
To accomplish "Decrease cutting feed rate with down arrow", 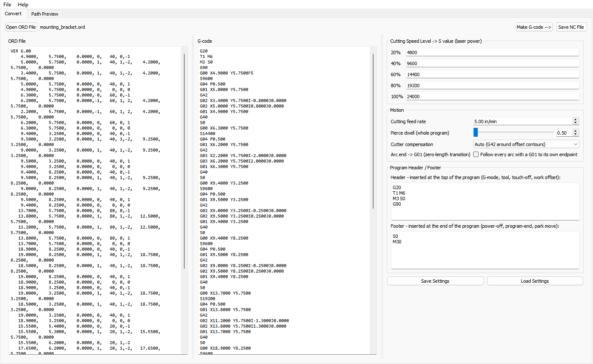I will tap(575, 123).
